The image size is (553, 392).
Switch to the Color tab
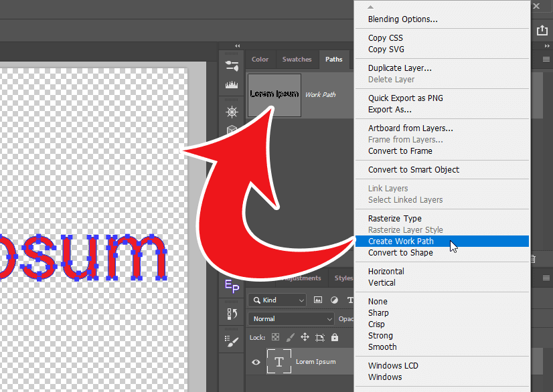(260, 60)
